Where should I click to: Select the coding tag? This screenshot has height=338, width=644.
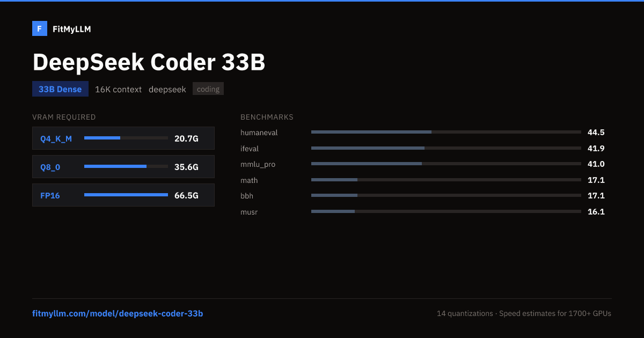(x=208, y=89)
